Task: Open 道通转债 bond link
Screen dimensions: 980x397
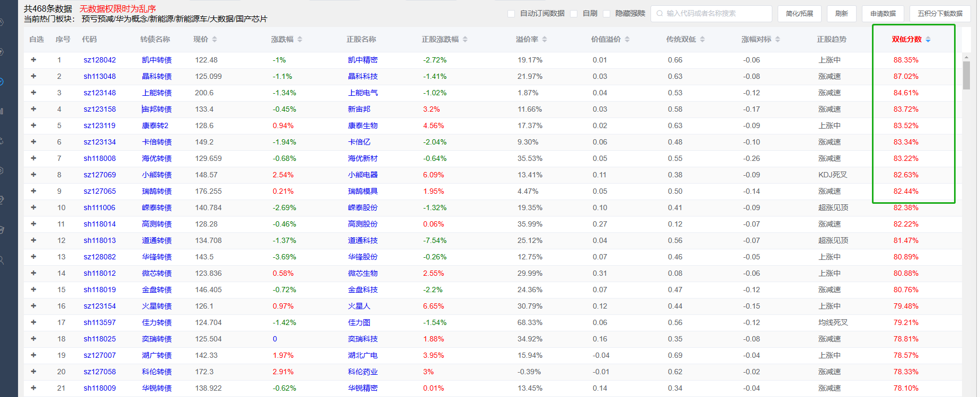Action: tap(157, 240)
